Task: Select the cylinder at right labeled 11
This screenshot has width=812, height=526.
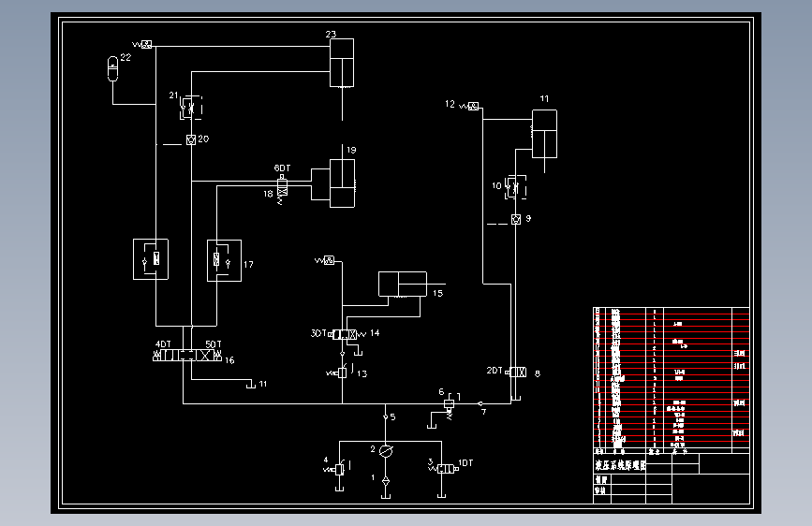Action: (544, 134)
